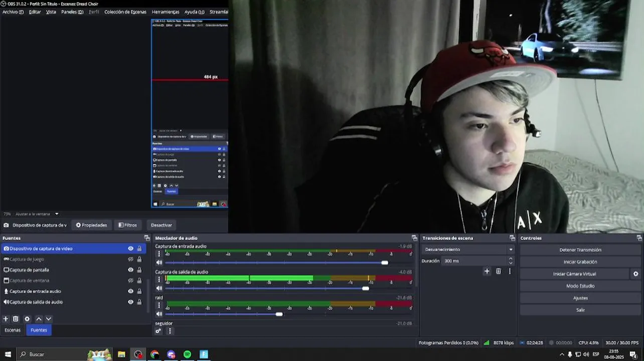
Task: Mute the Captura de entrada audio channel
Action: [x=159, y=262]
